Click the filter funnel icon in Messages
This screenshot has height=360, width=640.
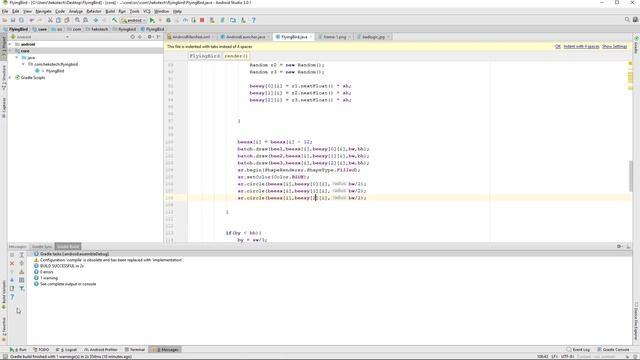pyautogui.click(x=22, y=289)
